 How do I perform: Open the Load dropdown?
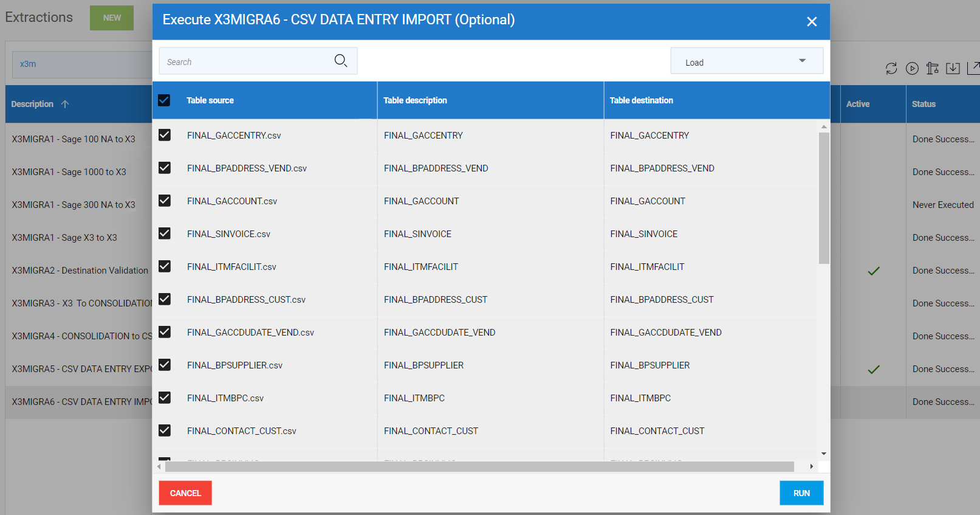(747, 61)
